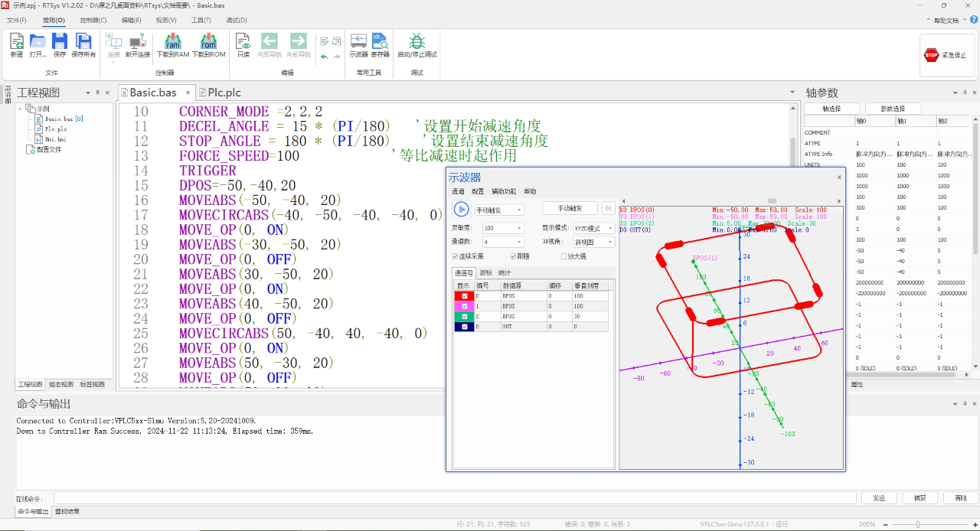Viewport: 980px width, 531px height.
Task: Open the 3D视角 斜视图 dropdown
Action: point(594,242)
